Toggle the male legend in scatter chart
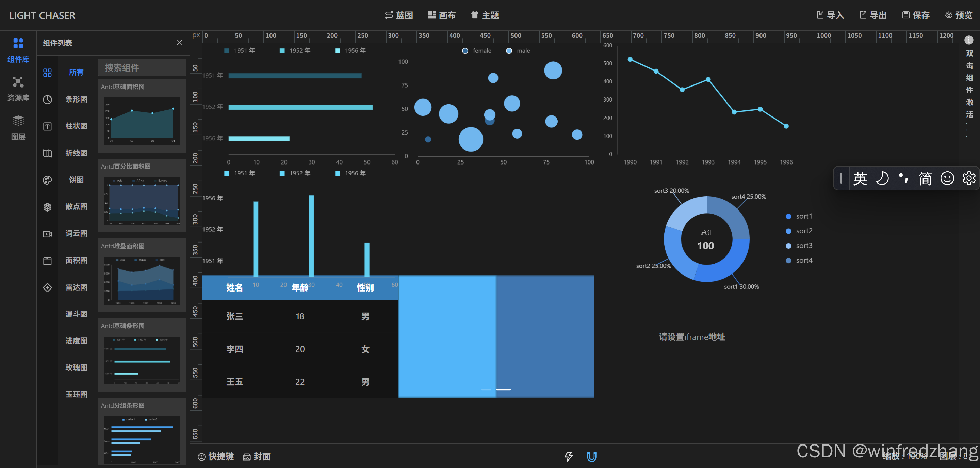This screenshot has height=468, width=980. point(518,51)
